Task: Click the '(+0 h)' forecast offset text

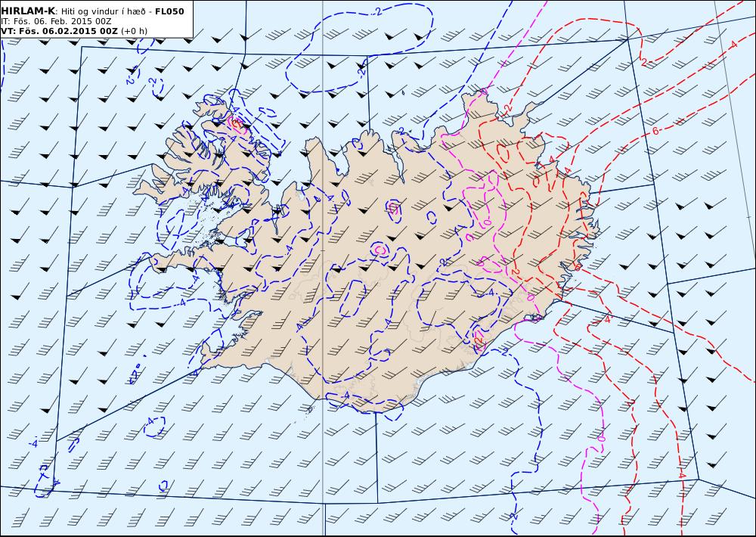Action: 135,31
